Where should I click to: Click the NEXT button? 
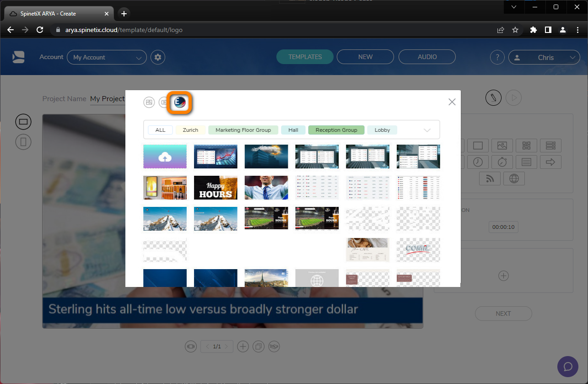point(503,313)
